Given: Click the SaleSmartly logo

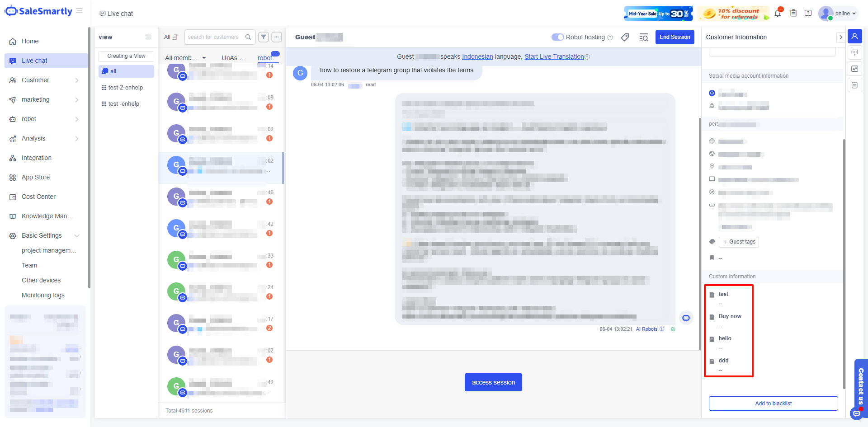Looking at the screenshot, I should 38,11.
